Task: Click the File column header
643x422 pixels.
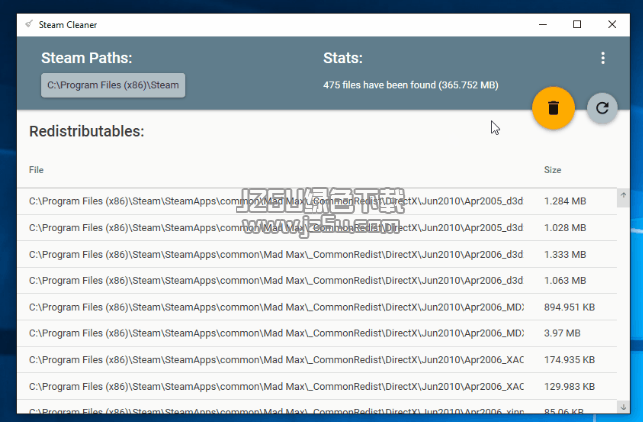Action: pyautogui.click(x=36, y=170)
